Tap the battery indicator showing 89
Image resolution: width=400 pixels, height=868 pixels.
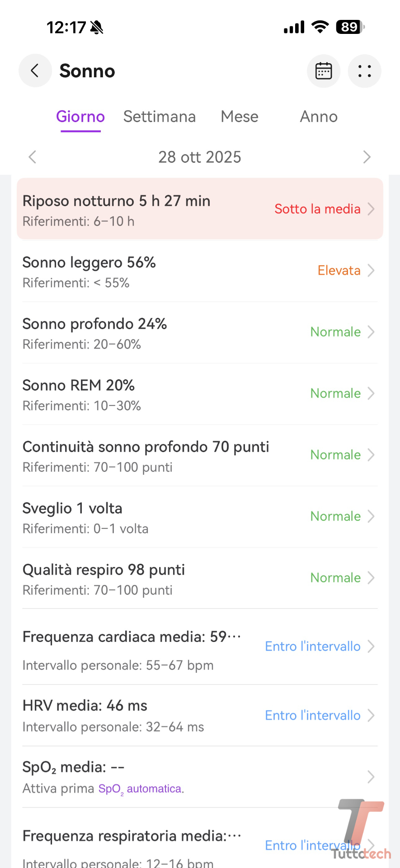[350, 27]
